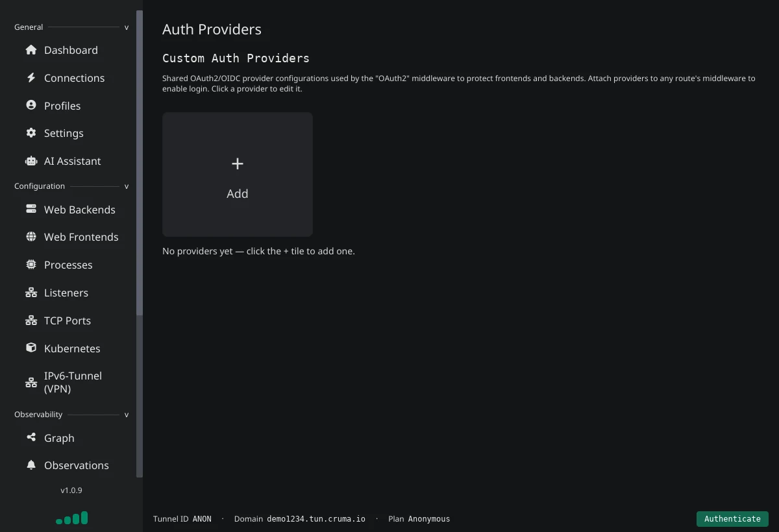Open the Dashboard page

(x=71, y=50)
